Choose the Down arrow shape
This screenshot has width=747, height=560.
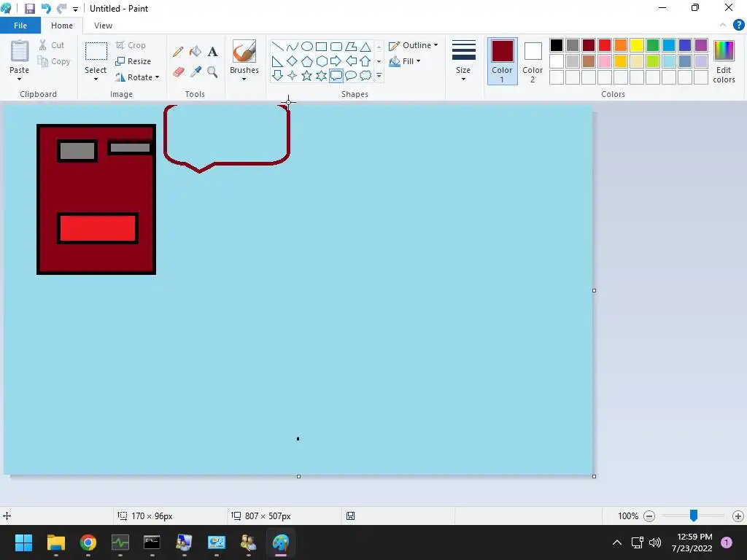tap(278, 75)
